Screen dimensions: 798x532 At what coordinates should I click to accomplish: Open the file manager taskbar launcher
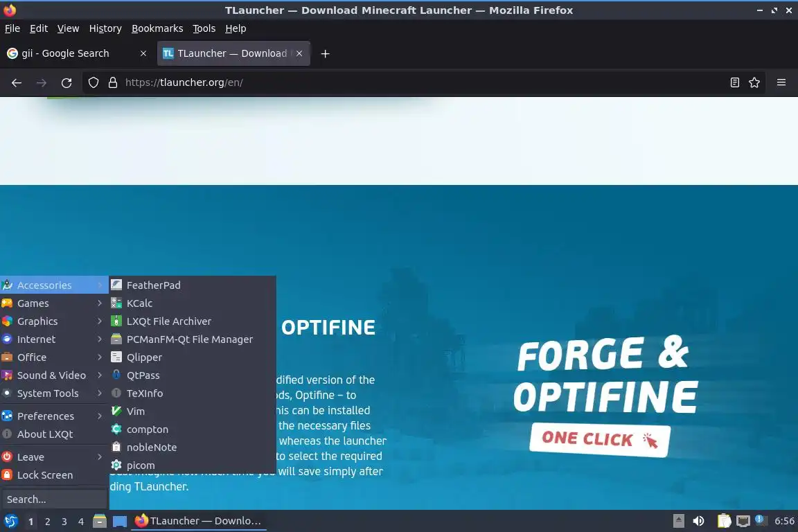[x=100, y=521]
